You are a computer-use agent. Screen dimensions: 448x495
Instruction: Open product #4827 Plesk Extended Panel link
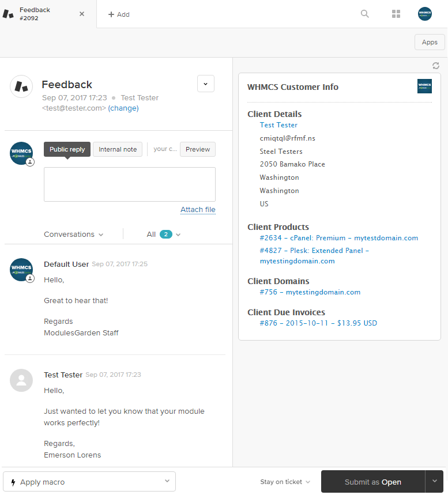tap(314, 256)
